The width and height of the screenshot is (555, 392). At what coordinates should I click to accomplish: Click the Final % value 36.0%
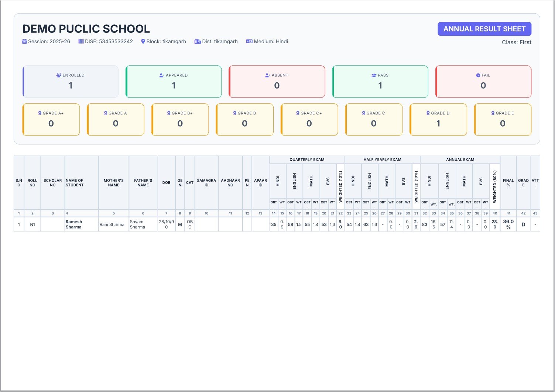point(508,224)
